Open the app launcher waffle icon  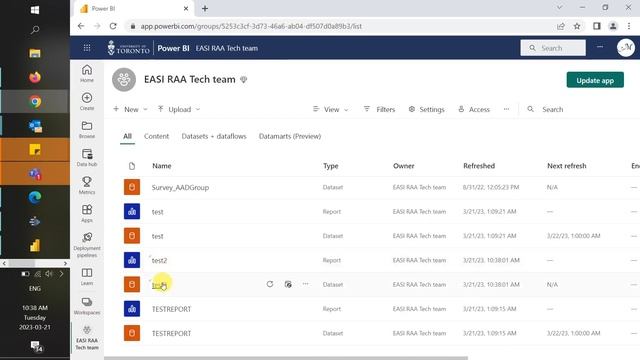pos(87,48)
